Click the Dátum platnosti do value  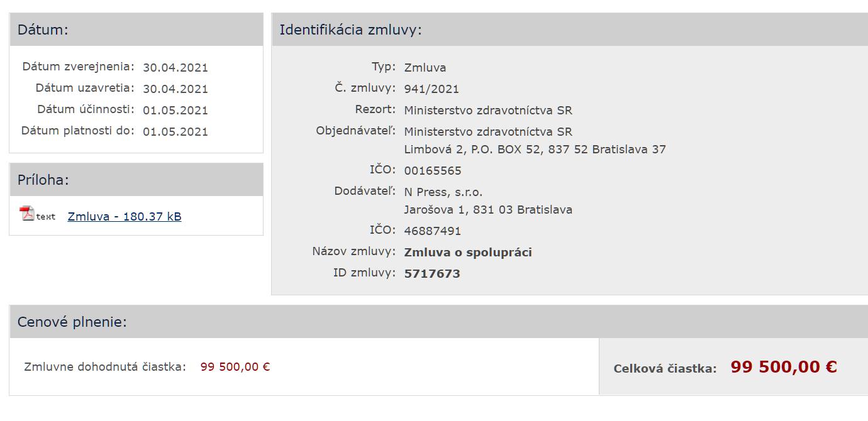(175, 132)
